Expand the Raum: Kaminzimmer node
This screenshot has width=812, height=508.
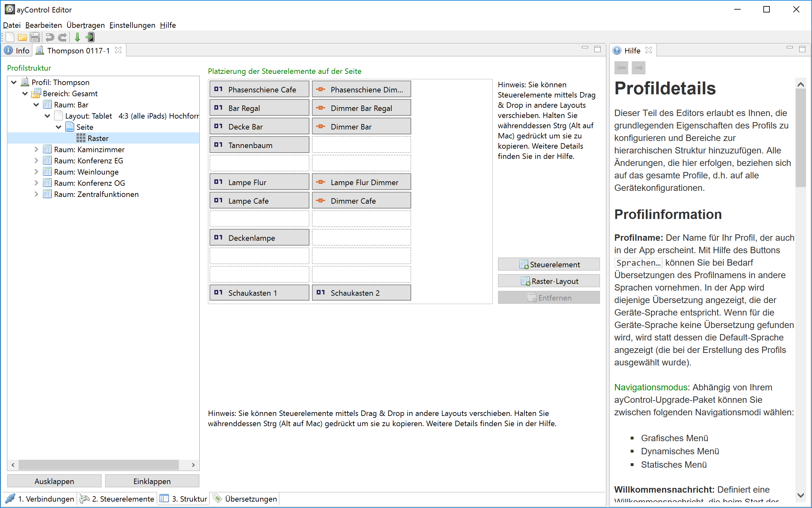[x=36, y=149]
